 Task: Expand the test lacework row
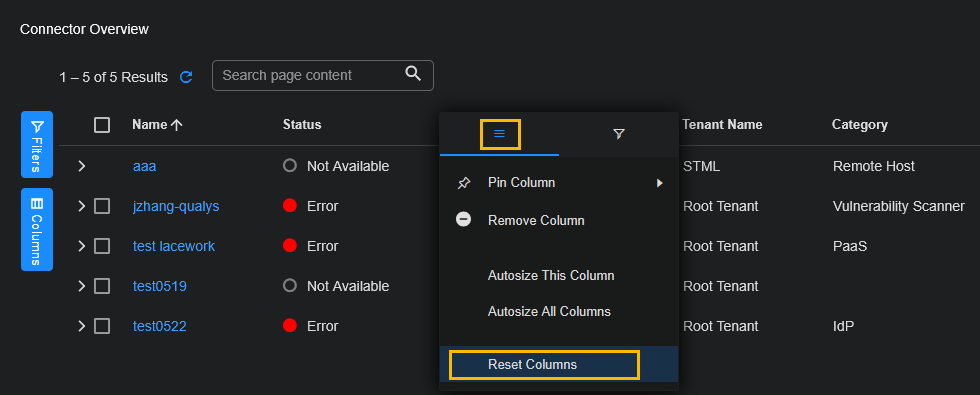pyautogui.click(x=81, y=246)
